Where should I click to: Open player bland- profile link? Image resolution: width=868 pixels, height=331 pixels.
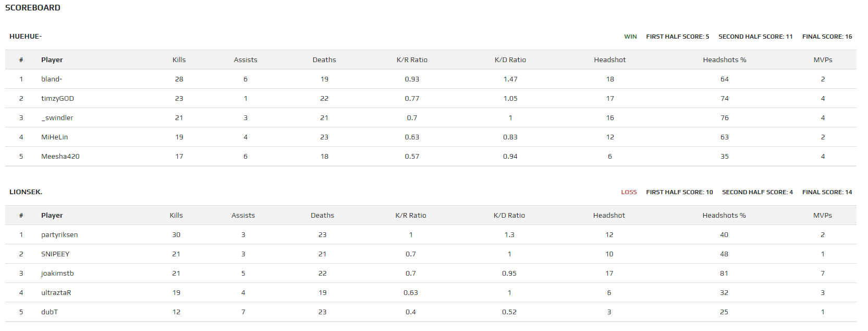click(52, 79)
